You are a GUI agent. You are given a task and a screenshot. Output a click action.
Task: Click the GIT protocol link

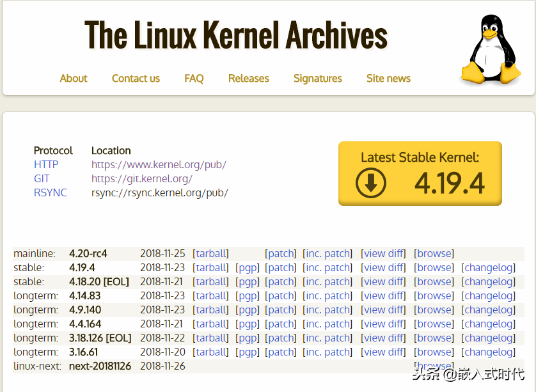[x=42, y=178]
